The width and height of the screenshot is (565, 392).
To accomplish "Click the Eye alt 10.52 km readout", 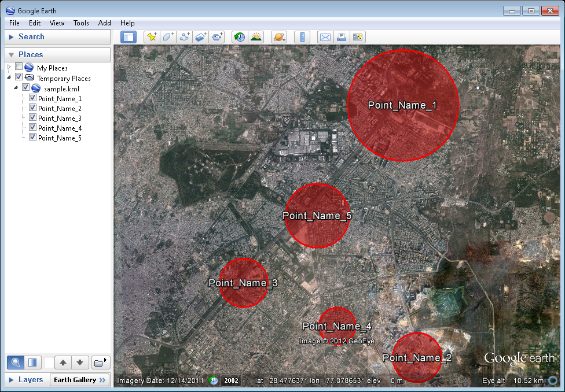I will pos(513,380).
